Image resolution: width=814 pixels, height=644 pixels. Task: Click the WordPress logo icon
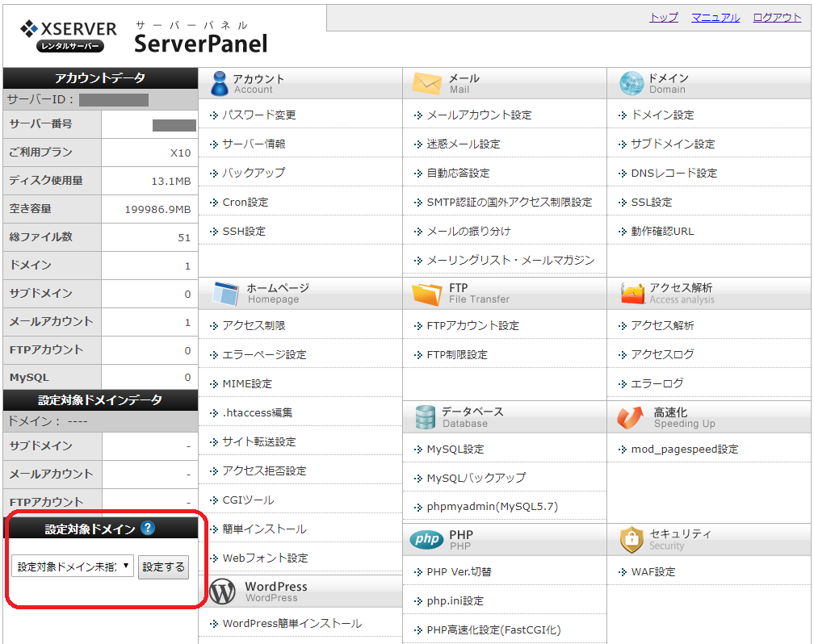click(x=223, y=592)
